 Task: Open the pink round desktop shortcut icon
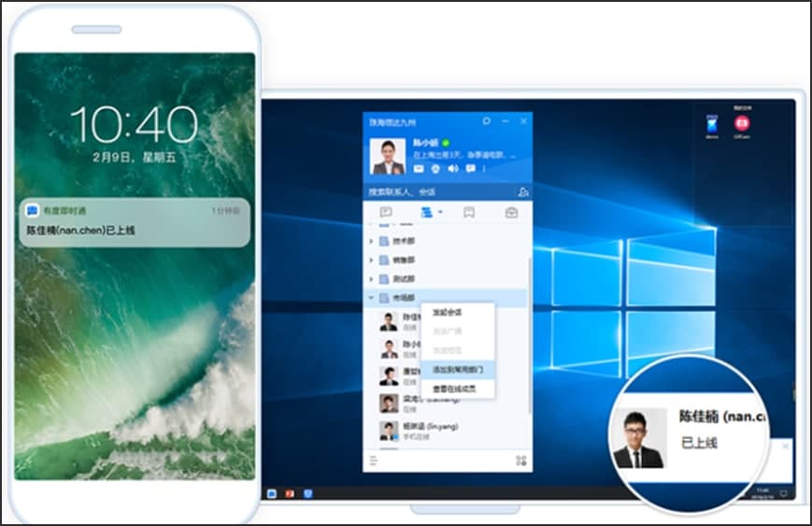742,123
